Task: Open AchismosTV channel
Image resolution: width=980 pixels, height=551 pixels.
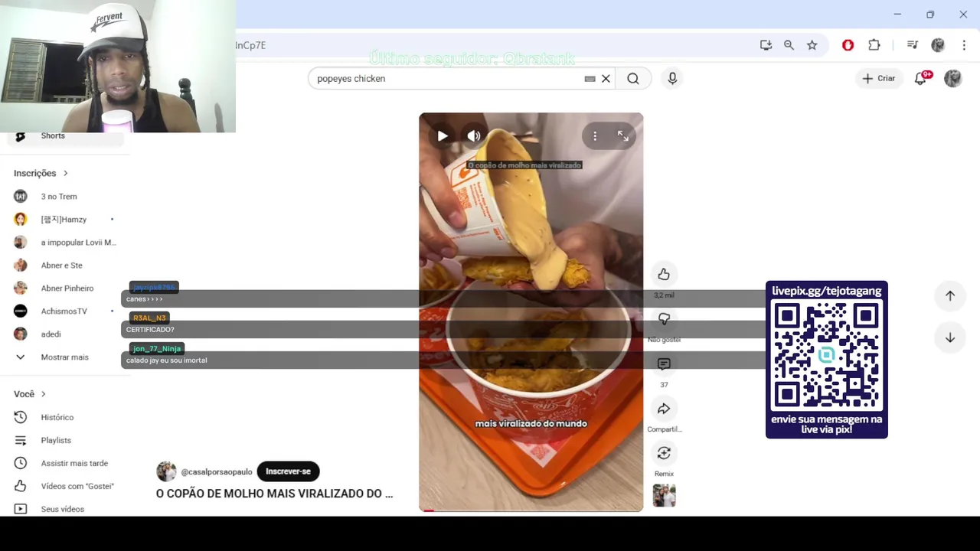Action: pyautogui.click(x=65, y=311)
